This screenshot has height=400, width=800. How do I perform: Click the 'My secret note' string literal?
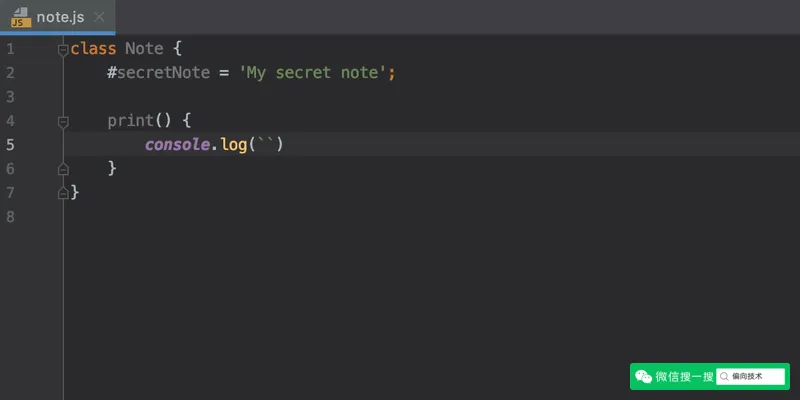click(x=312, y=73)
